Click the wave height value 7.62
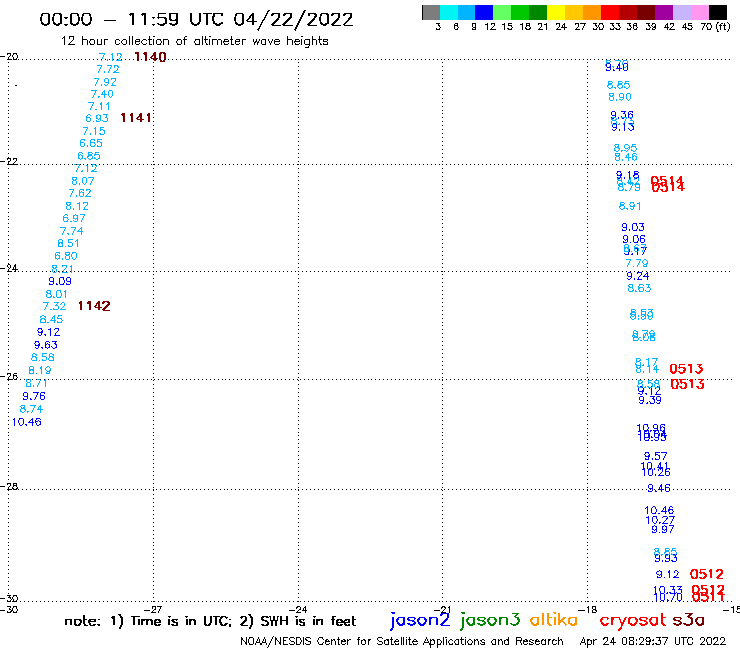Viewport: 740px width, 650px height. [80, 194]
